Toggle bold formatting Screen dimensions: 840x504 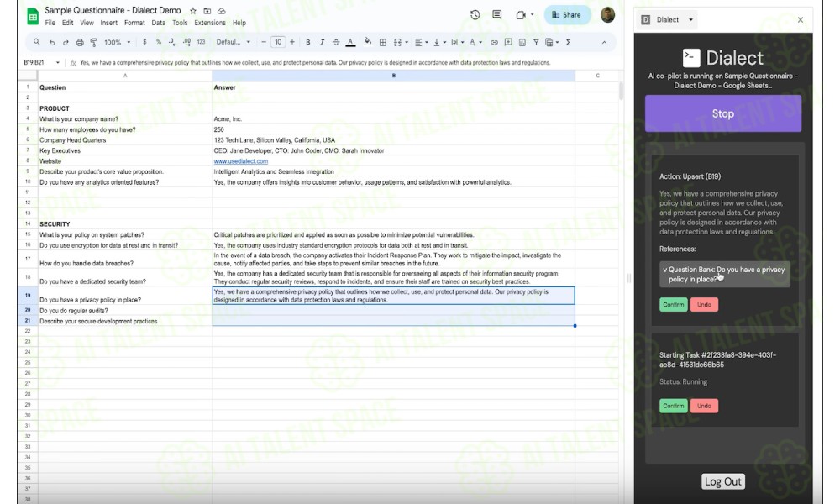coord(308,42)
